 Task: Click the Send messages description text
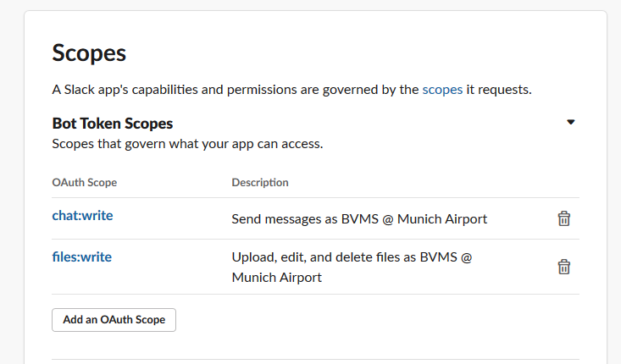(x=359, y=219)
